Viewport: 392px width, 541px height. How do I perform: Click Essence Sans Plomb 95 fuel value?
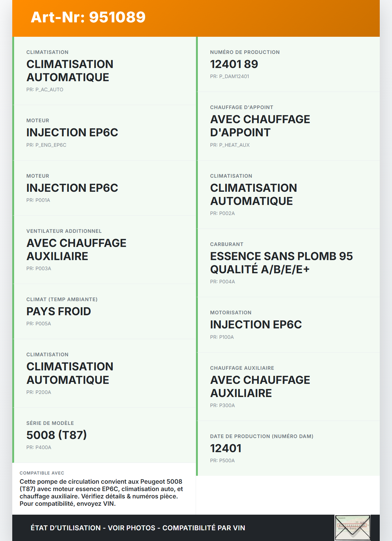[281, 263]
